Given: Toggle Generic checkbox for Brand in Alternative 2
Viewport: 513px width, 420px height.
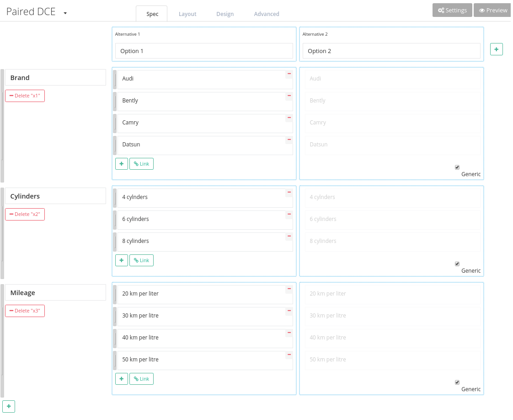Looking at the screenshot, I should 457,167.
